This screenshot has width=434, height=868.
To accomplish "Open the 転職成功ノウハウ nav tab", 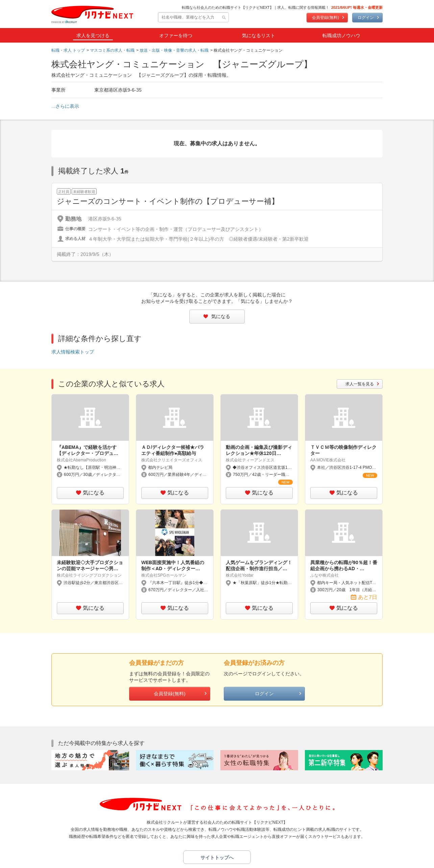I will point(341,35).
